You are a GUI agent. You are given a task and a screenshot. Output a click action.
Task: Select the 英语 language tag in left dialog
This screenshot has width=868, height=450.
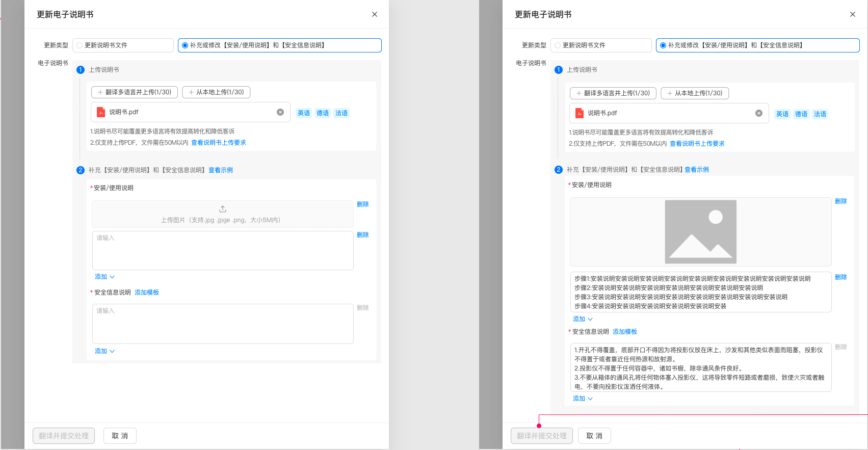304,113
